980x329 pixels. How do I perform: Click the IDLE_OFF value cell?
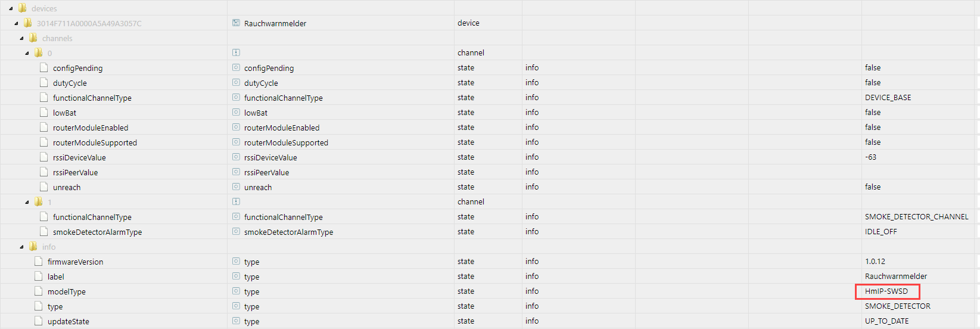coord(881,232)
